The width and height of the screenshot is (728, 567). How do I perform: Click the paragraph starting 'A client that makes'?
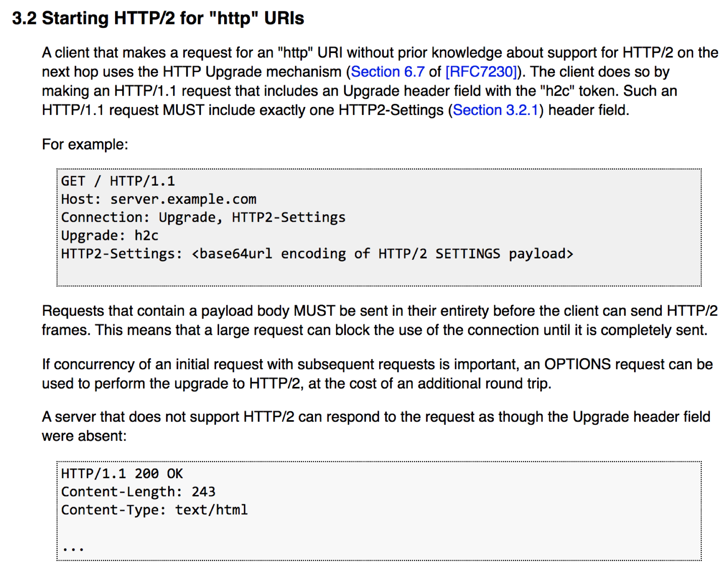pyautogui.click(x=380, y=81)
